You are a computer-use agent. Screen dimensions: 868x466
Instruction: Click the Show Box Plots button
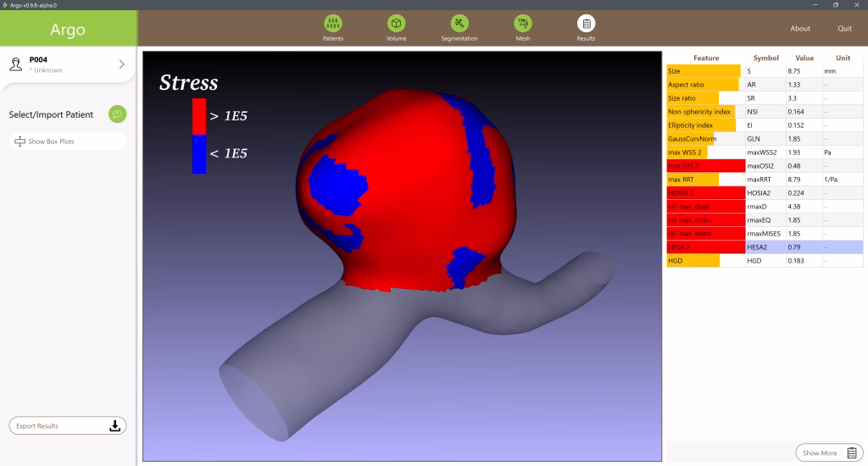[68, 141]
